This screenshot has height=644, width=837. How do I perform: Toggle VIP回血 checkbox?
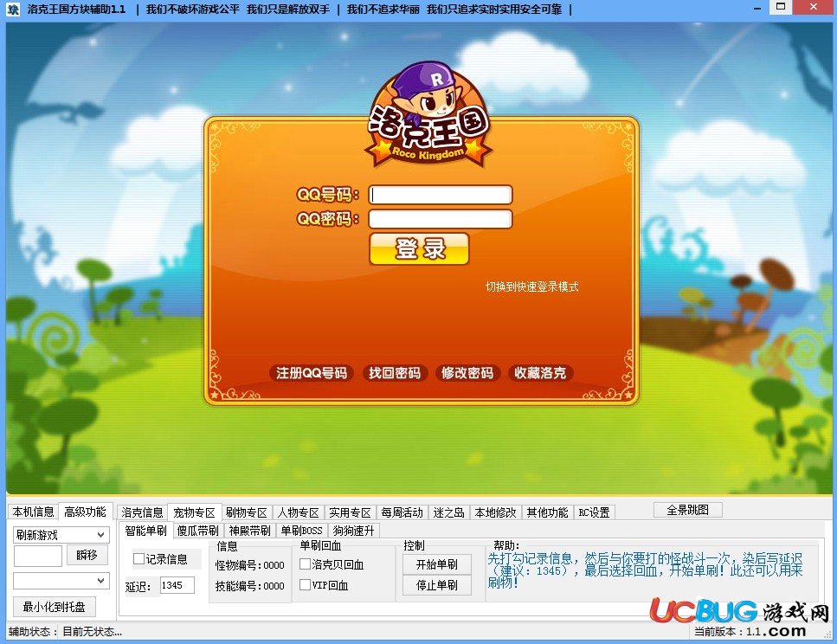tap(305, 585)
